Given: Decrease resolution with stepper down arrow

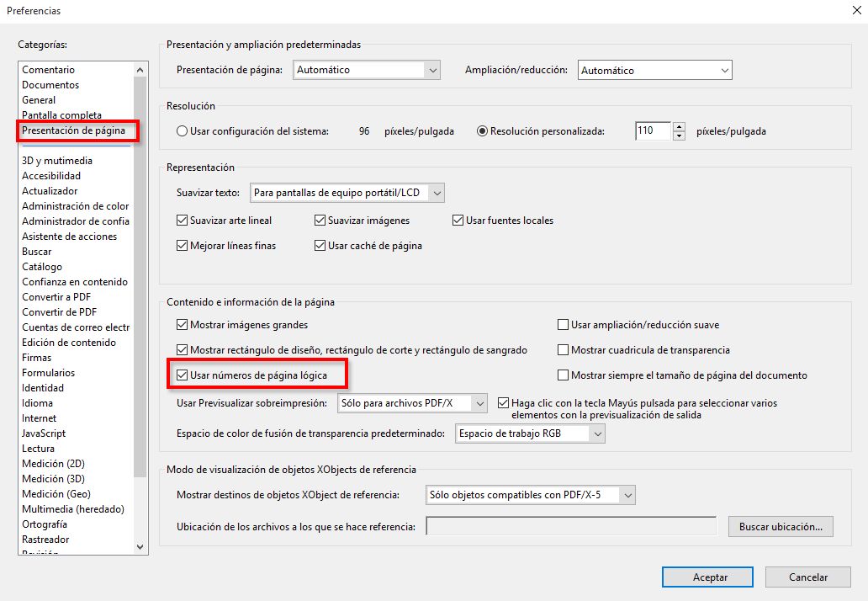Looking at the screenshot, I should (x=680, y=136).
